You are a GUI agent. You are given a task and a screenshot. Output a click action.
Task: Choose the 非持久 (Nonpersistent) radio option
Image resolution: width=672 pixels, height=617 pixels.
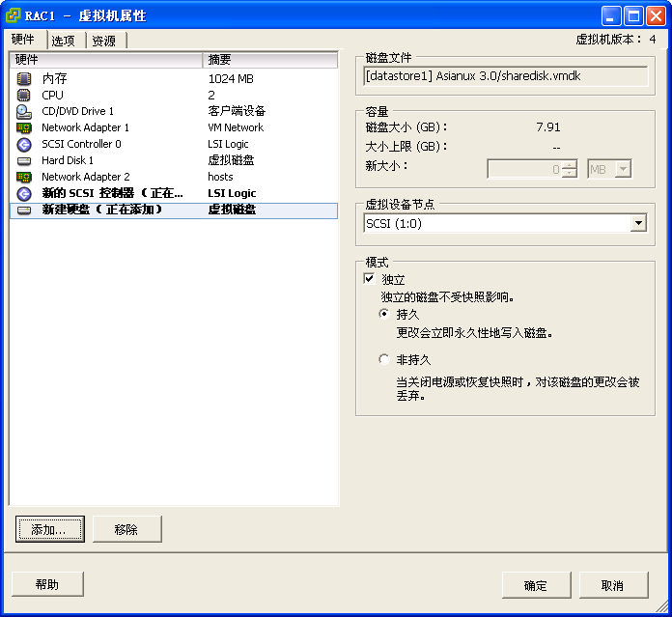[x=384, y=359]
